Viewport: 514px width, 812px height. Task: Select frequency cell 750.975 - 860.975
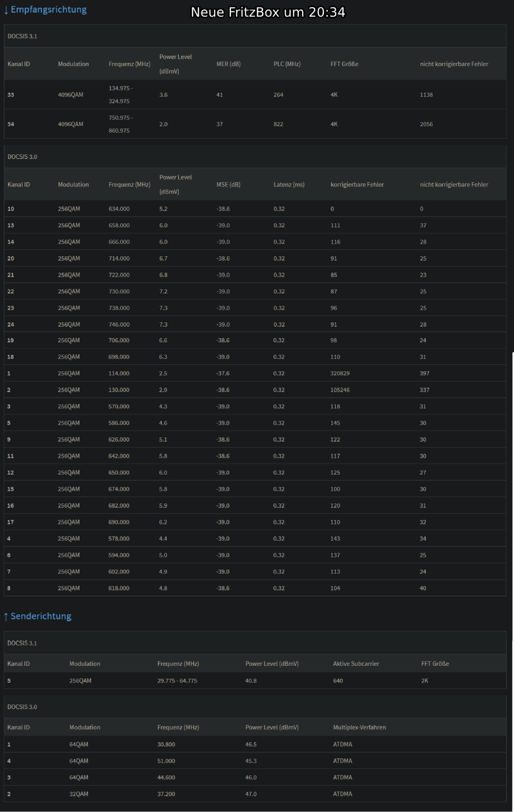click(120, 124)
